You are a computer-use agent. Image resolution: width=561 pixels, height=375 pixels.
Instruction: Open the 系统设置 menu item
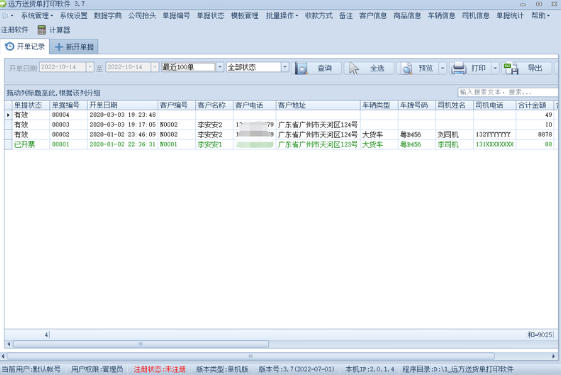tap(73, 15)
